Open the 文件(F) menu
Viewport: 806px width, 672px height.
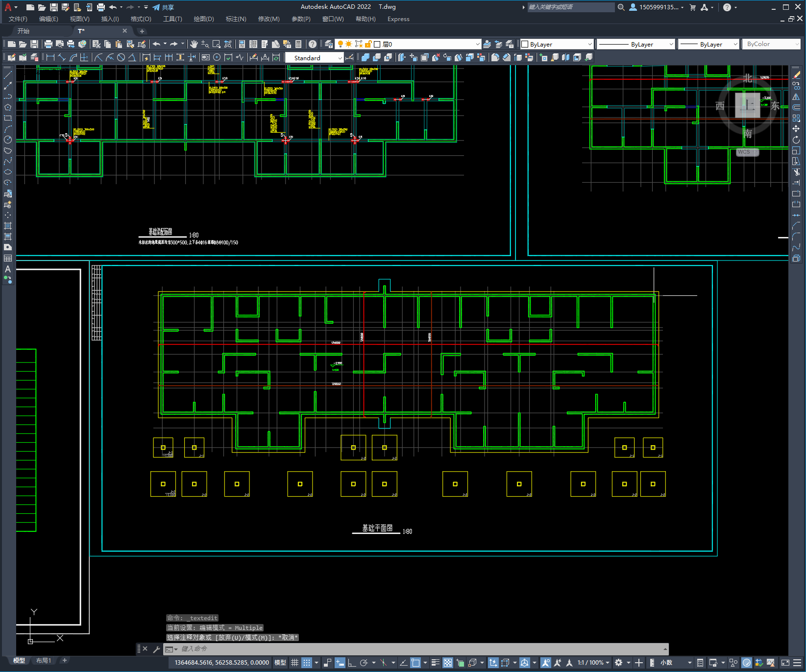18,19
